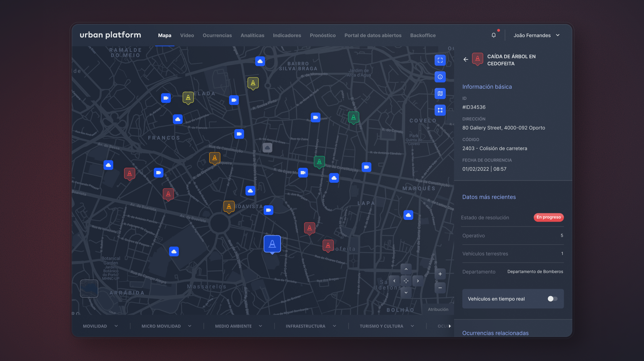Screen dimensions: 644x361
Task: Click the fullscreen map icon
Action: click(x=440, y=60)
